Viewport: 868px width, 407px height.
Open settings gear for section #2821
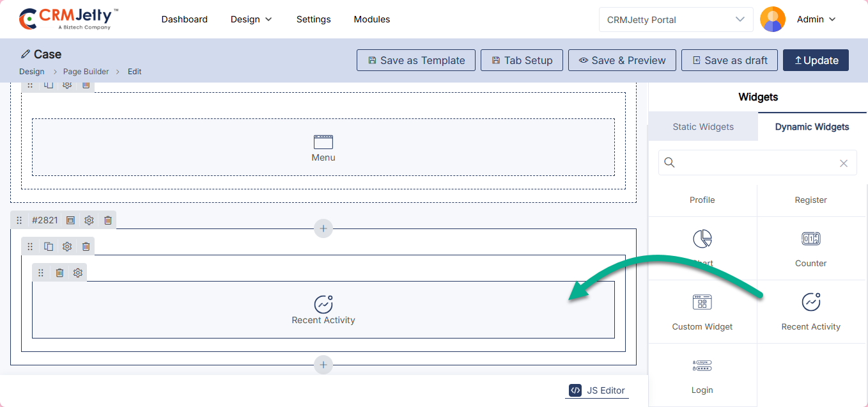click(89, 220)
